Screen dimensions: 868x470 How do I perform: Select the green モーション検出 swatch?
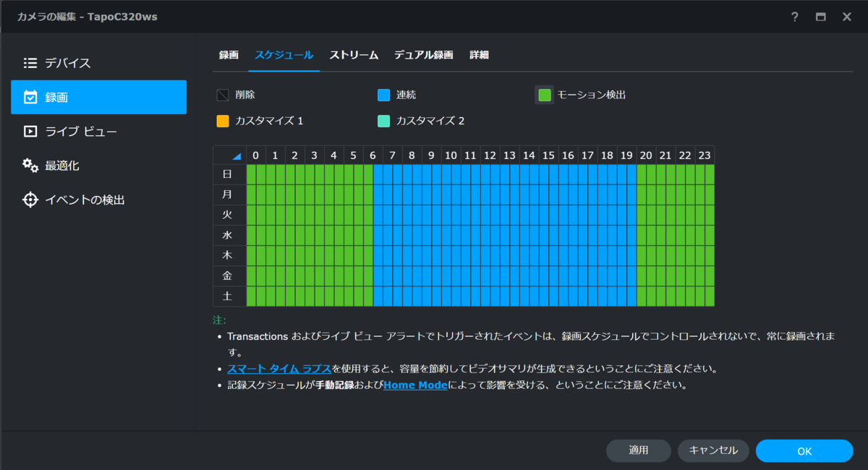point(545,95)
